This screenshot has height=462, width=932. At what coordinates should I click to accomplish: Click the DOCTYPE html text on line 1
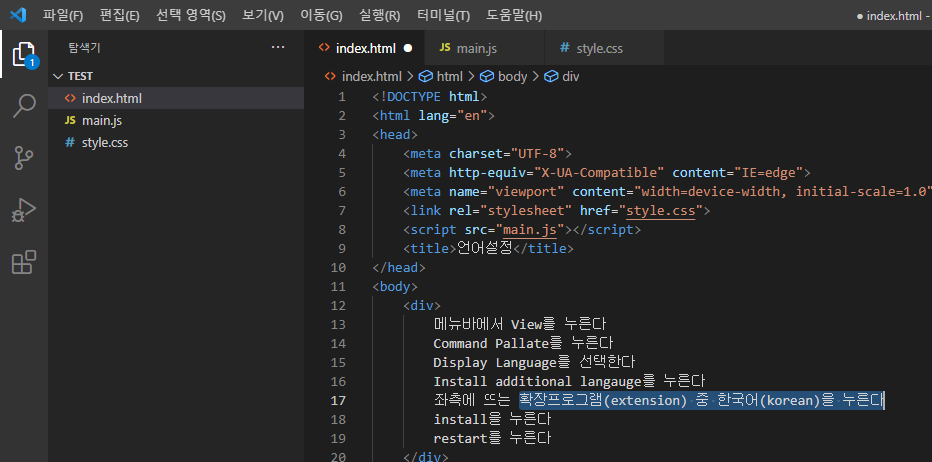click(431, 96)
